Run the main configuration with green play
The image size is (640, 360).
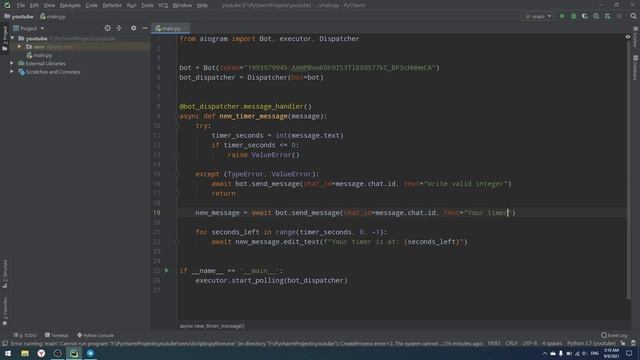(562, 16)
